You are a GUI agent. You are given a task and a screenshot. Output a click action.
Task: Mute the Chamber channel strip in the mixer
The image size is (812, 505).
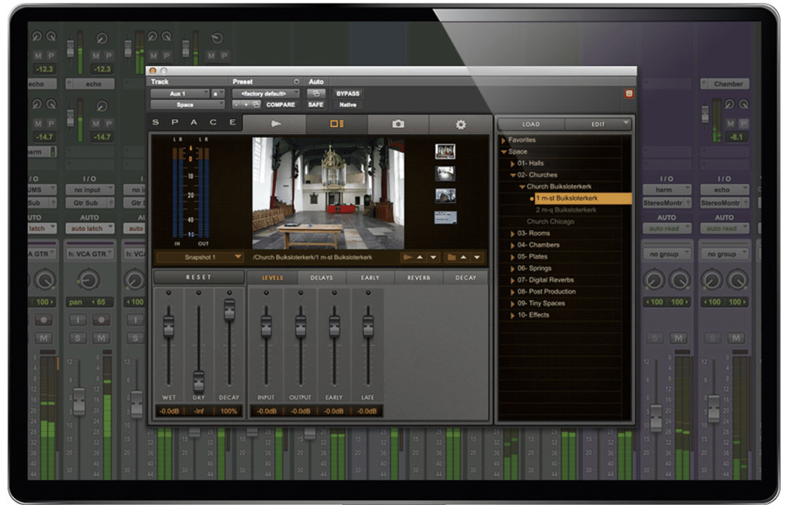click(x=736, y=338)
